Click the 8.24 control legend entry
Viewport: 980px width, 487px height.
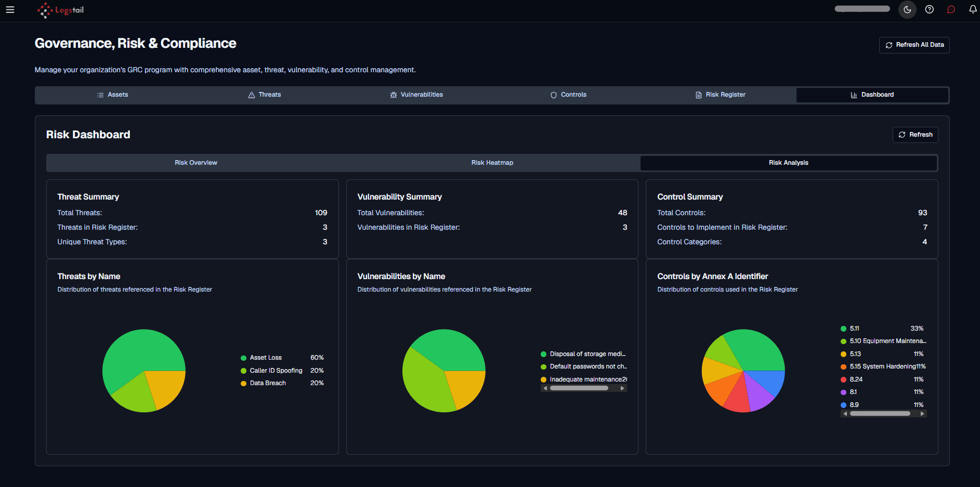[x=883, y=379]
